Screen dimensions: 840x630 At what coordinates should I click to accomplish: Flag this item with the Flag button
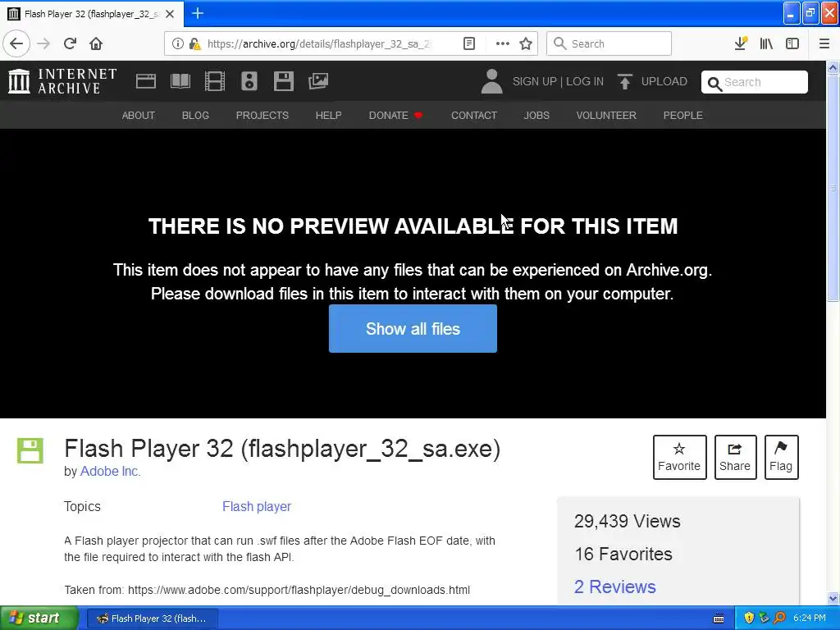coord(781,457)
